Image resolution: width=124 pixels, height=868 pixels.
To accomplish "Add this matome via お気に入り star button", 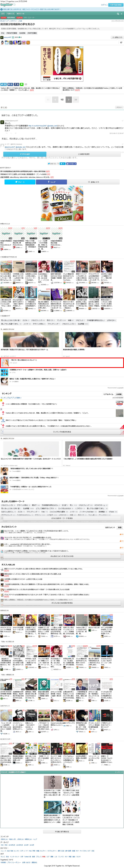I will tap(117, 37).
